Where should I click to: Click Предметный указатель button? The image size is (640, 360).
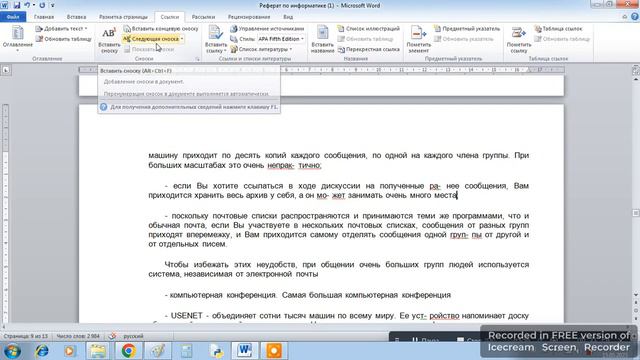point(467,29)
